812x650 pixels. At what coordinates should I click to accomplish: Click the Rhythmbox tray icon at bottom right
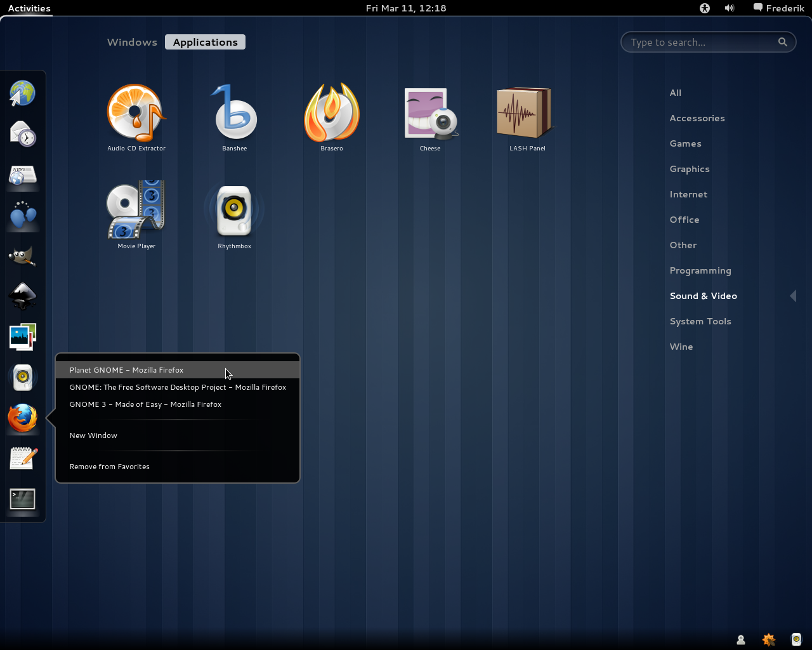(x=796, y=640)
